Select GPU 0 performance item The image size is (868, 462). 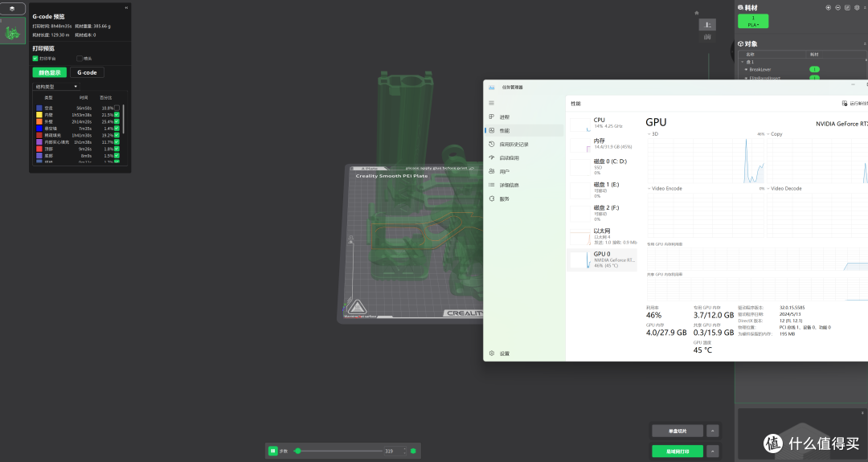pyautogui.click(x=602, y=260)
